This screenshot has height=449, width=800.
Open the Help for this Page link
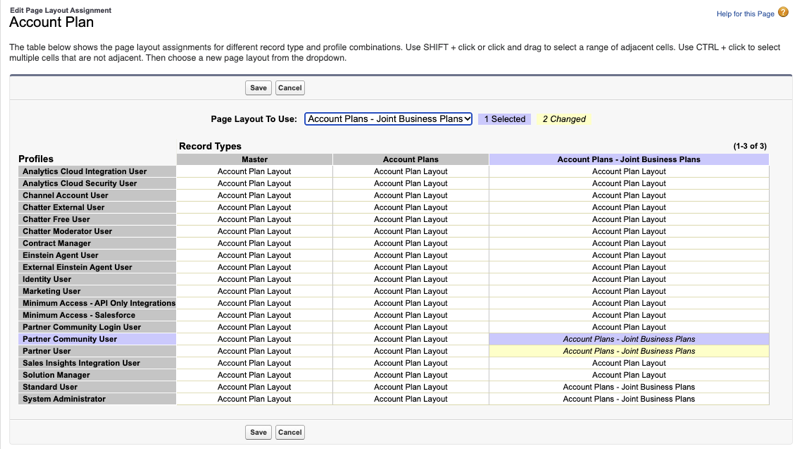(x=745, y=14)
